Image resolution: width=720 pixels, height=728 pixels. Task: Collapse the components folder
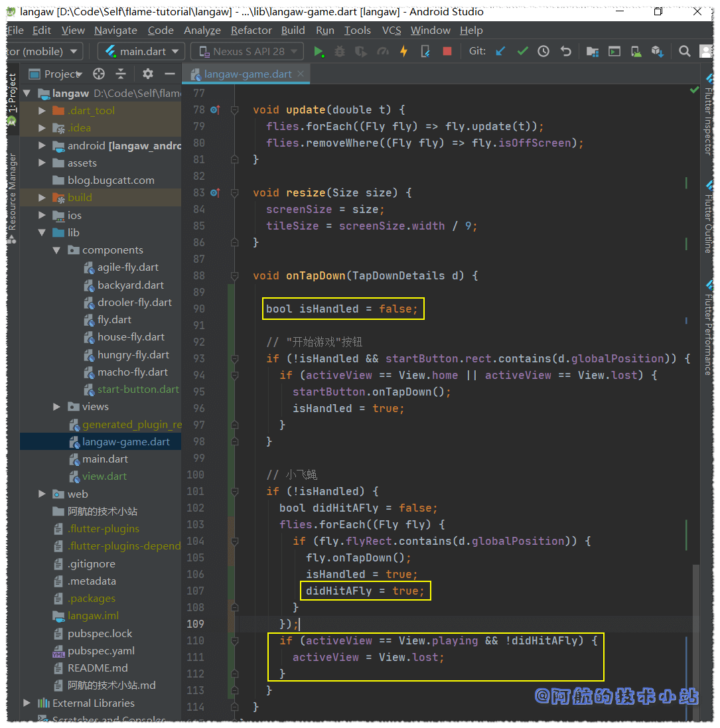pyautogui.click(x=57, y=250)
